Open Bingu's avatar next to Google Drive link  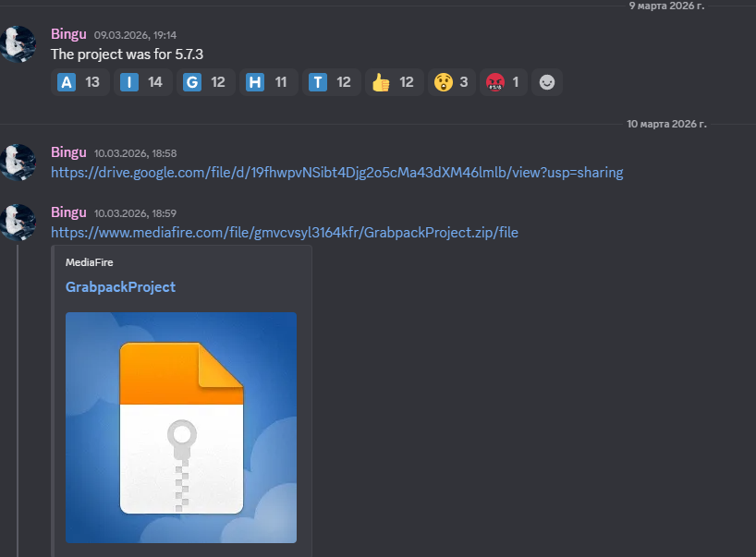[x=18, y=163]
